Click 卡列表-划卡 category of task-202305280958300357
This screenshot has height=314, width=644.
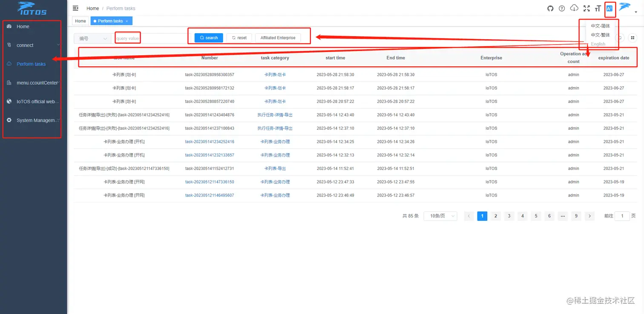[x=275, y=75]
